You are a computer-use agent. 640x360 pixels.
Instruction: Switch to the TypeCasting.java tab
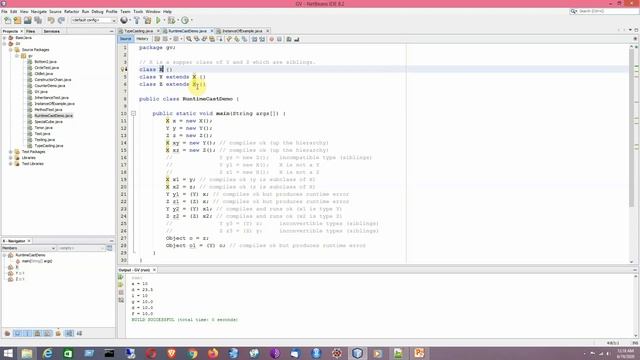(x=138, y=31)
